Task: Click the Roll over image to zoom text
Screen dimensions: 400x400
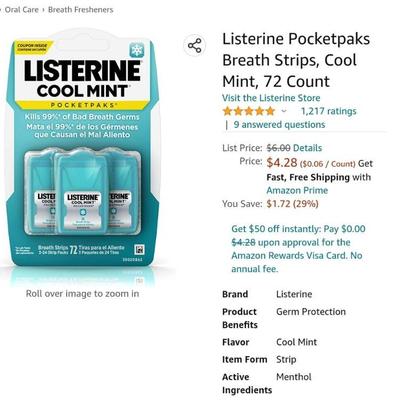Action: point(82,294)
